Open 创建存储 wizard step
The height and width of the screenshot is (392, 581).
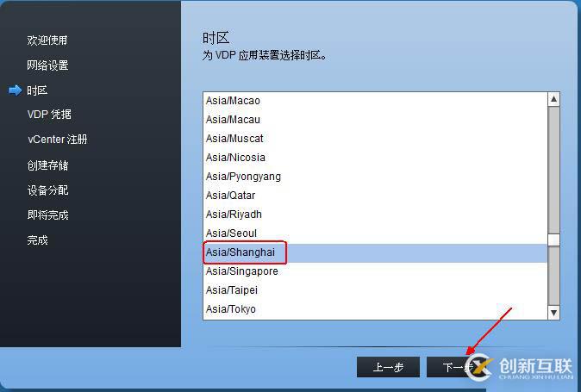47,165
